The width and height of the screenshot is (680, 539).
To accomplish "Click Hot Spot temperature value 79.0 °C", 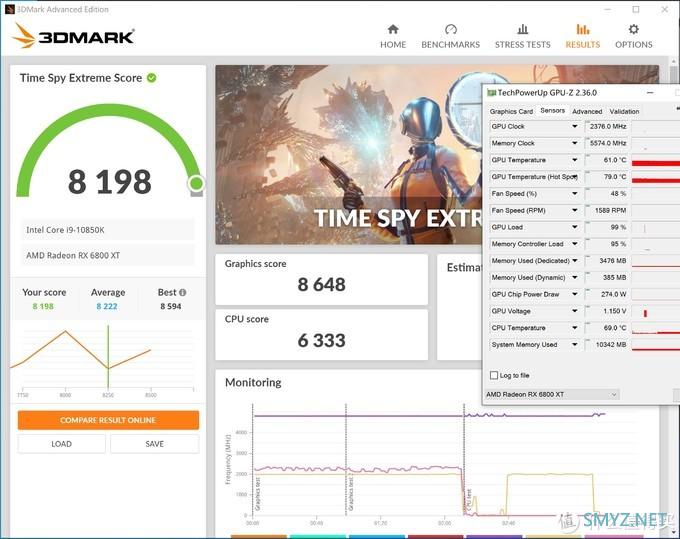I will pyautogui.click(x=608, y=177).
